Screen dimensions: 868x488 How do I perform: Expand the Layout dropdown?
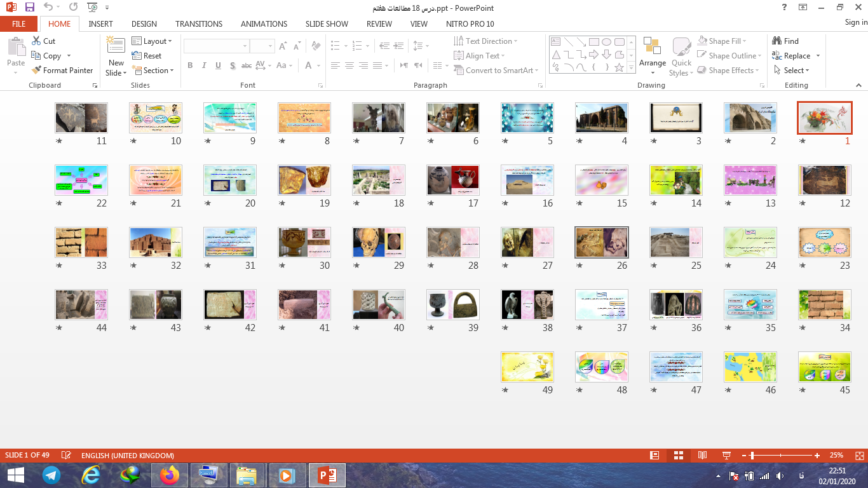153,41
